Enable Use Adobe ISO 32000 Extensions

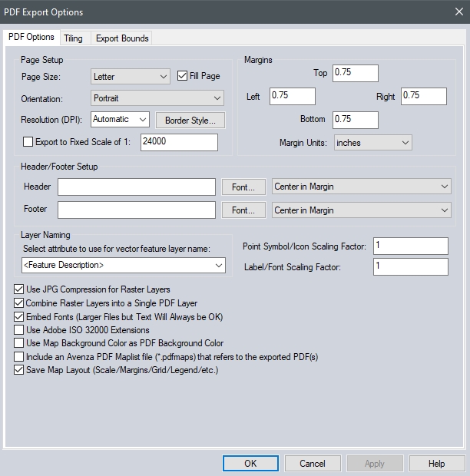coord(19,330)
